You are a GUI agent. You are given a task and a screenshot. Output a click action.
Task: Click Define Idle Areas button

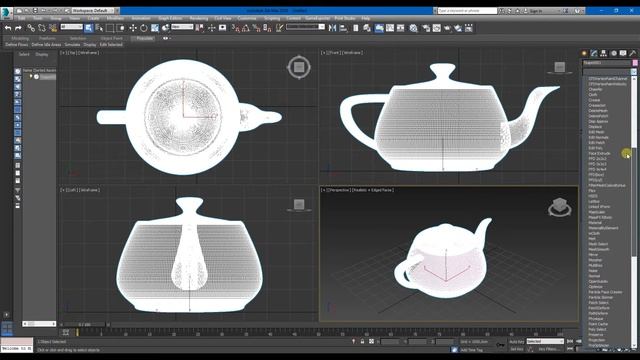point(46,44)
